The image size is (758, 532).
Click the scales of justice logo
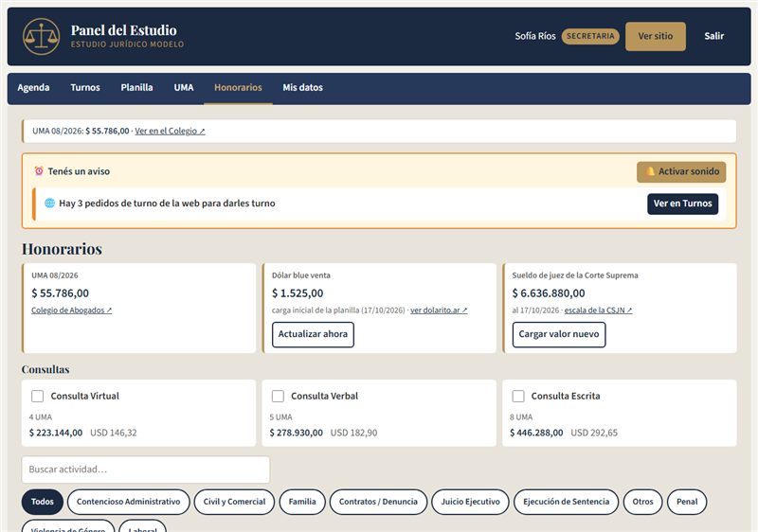pyautogui.click(x=41, y=36)
